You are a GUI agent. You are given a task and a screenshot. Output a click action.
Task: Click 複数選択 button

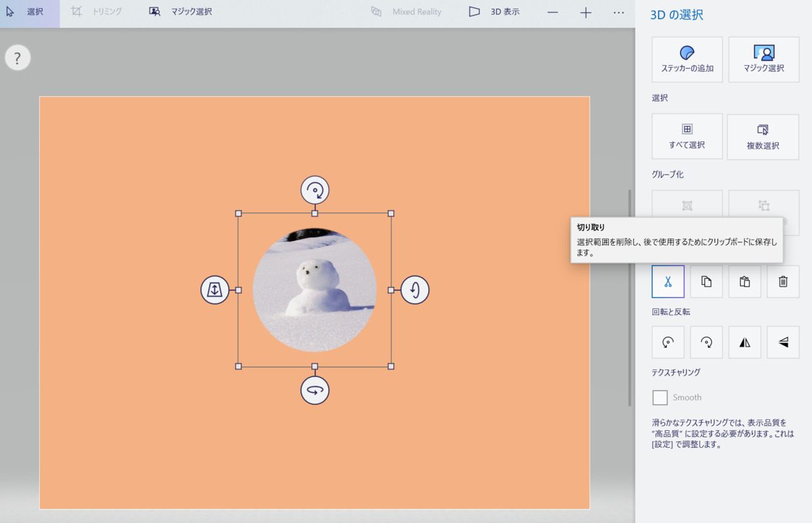tap(763, 137)
